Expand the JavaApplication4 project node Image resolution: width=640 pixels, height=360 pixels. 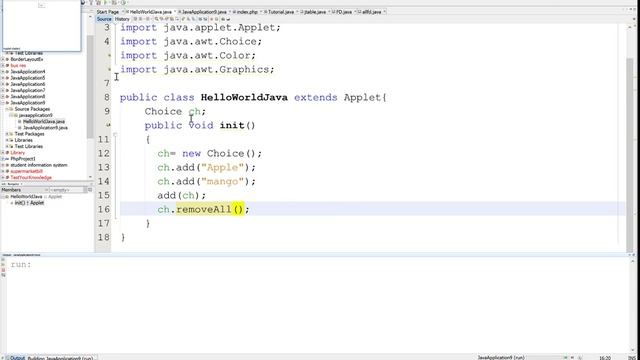(x=3, y=71)
